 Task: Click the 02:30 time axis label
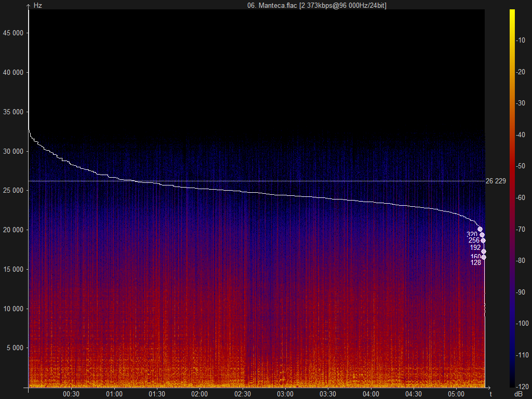click(243, 394)
